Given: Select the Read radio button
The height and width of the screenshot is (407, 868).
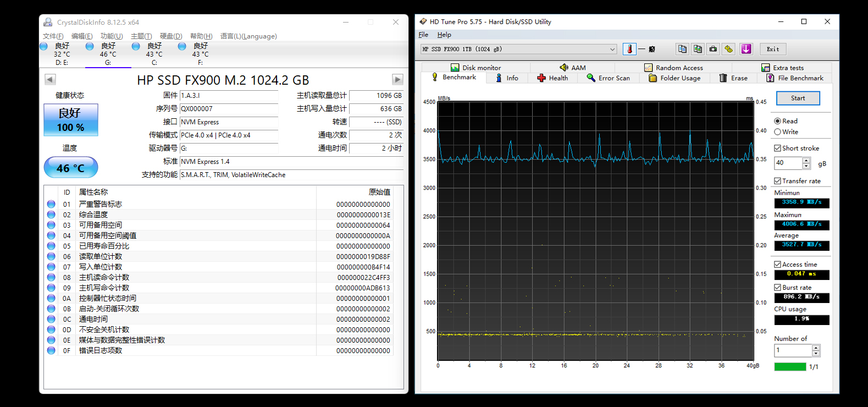Looking at the screenshot, I should tap(777, 121).
